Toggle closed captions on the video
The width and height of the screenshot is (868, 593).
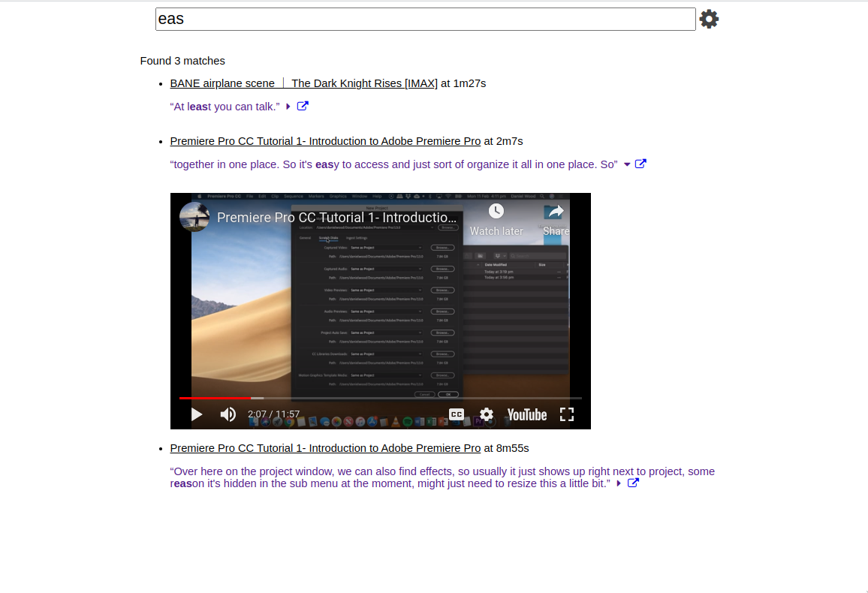[x=456, y=414]
